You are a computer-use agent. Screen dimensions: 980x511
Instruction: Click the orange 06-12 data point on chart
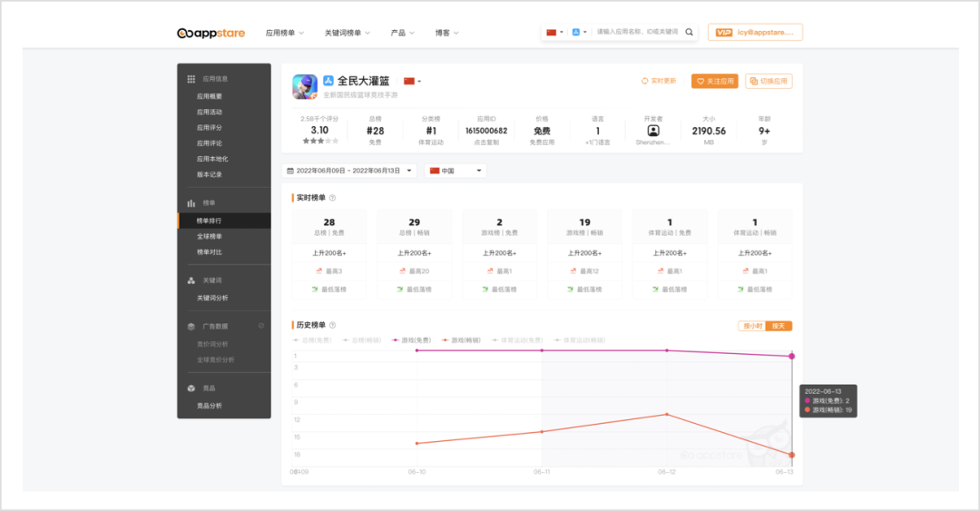tap(667, 414)
